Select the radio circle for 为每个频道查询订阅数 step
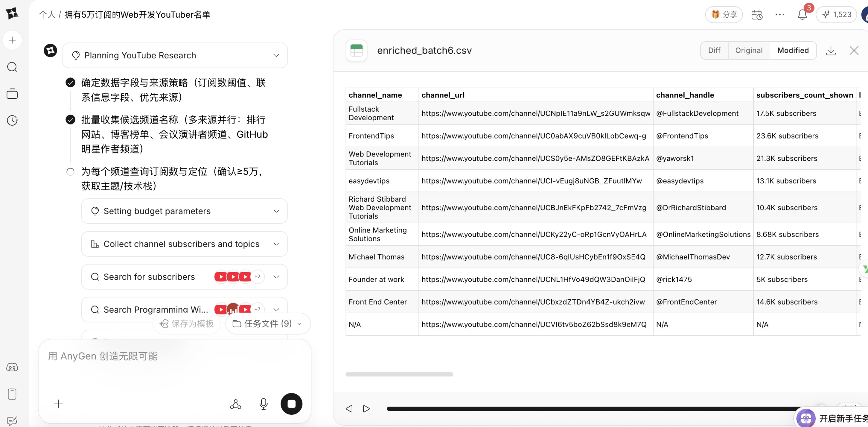The height and width of the screenshot is (427, 868). 70,172
